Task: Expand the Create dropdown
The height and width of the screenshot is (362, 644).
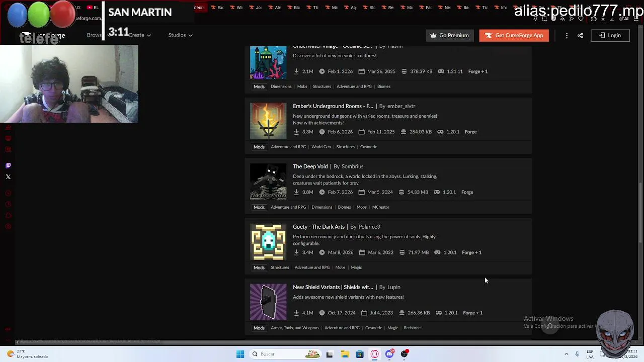Action: point(139,35)
